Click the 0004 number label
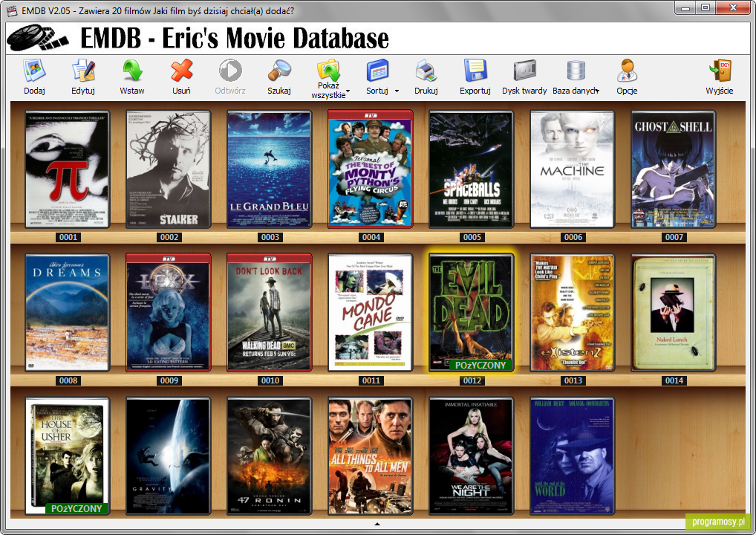The width and height of the screenshot is (756, 535). (371, 237)
